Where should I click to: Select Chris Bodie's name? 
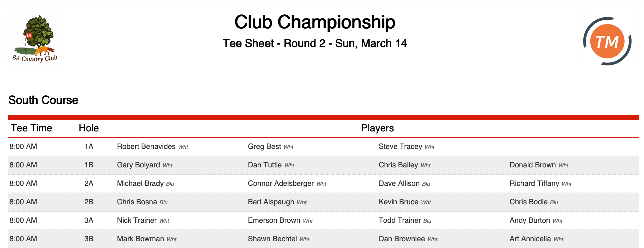[528, 202]
